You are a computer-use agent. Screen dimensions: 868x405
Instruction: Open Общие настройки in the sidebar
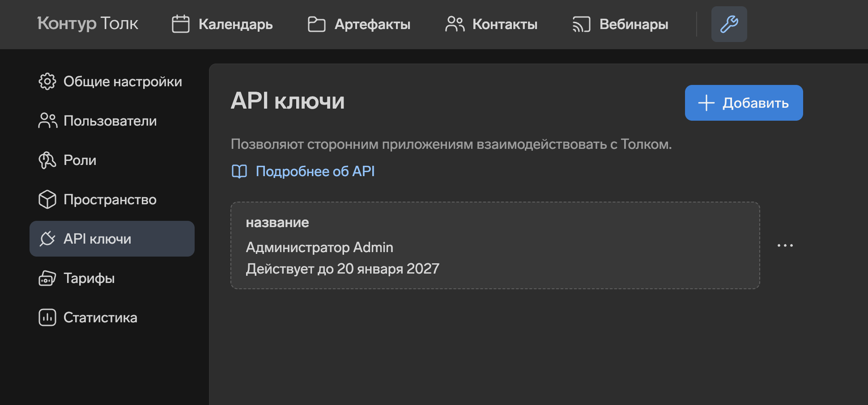tap(112, 81)
